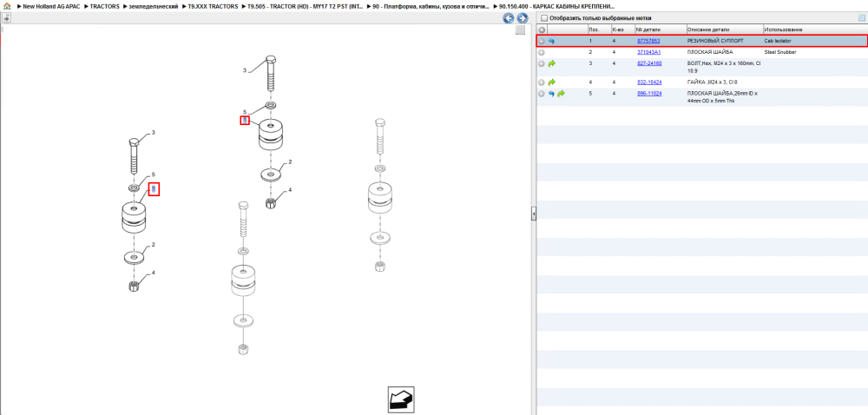Click green arrow icon in row 896-11024
Screen dimensions: 868x415
pos(561,94)
